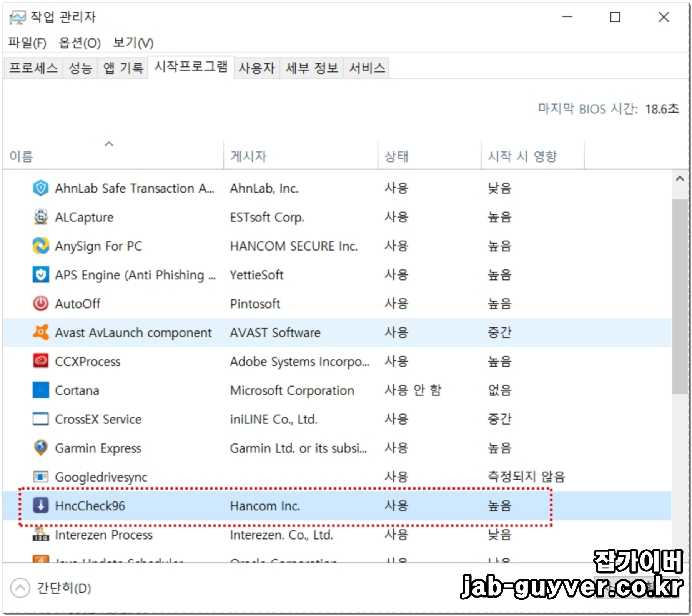
Task: Click the Adobe Systems Incorpo... publisher cell
Action: tap(299, 362)
